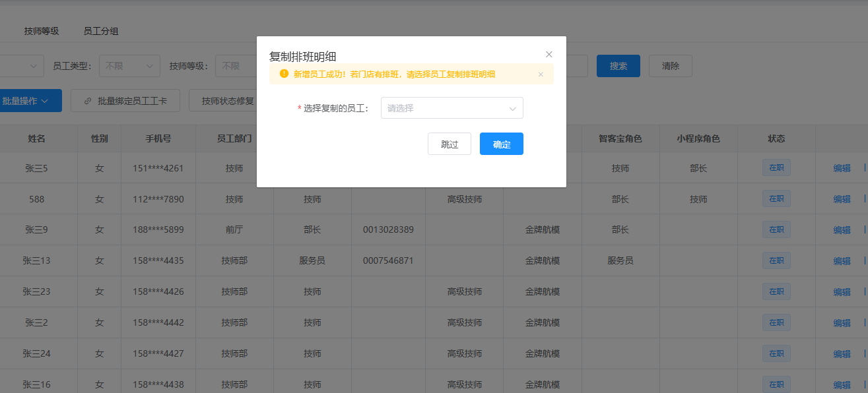Screen dimensions: 868x393
Task: Click the 跳过 button
Action: 450,144
